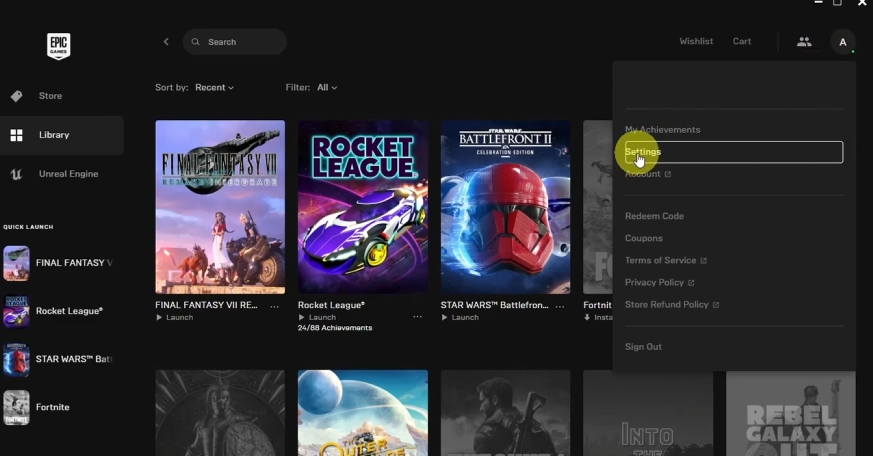Viewport: 873px width, 456px height.
Task: Click FINAL FANTASY quick launch label
Action: (74, 263)
